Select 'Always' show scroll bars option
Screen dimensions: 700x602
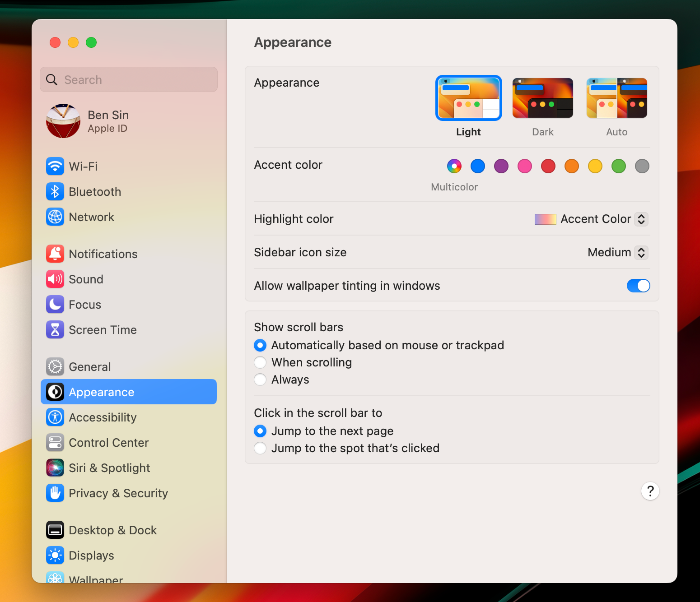click(x=260, y=380)
